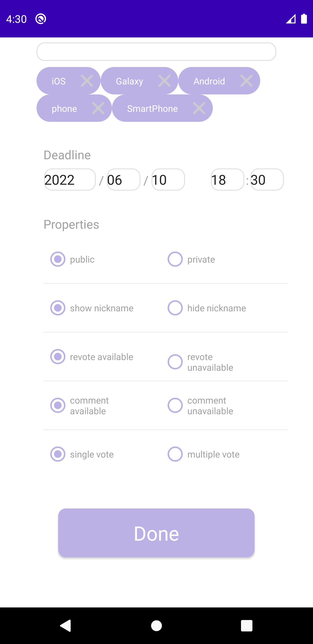
Task: Edit the deadline year field 2022
Action: pyautogui.click(x=70, y=179)
